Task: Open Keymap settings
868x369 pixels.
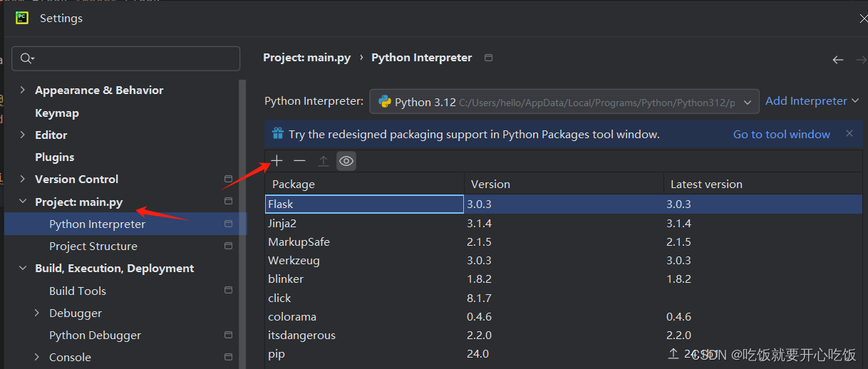Action: (57, 113)
